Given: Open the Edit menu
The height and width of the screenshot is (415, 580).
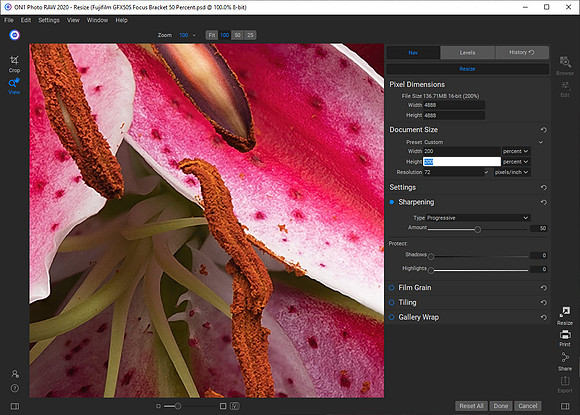Looking at the screenshot, I should coord(26,20).
